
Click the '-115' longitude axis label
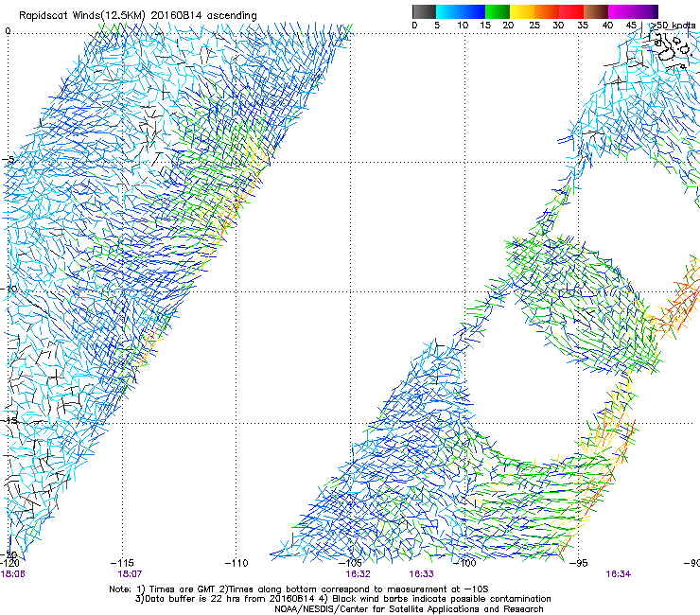coord(122,563)
